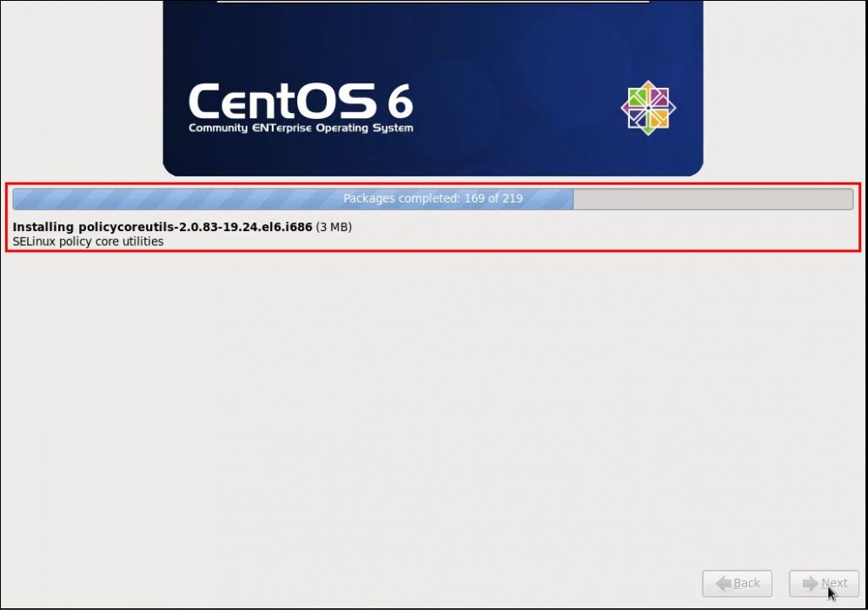868x610 pixels.
Task: Select the Installing policycoreutils package line
Action: pos(182,227)
